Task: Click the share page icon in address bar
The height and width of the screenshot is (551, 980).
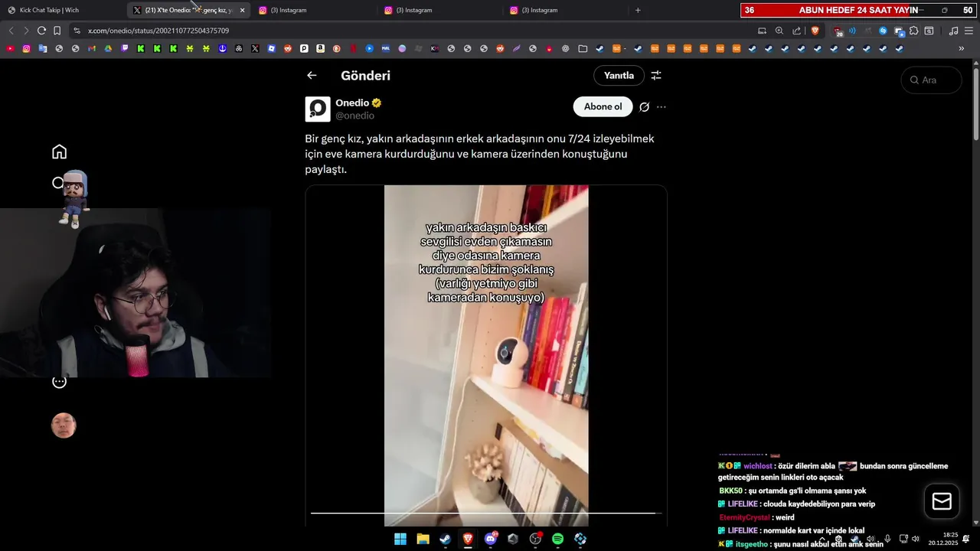Action: pyautogui.click(x=796, y=31)
